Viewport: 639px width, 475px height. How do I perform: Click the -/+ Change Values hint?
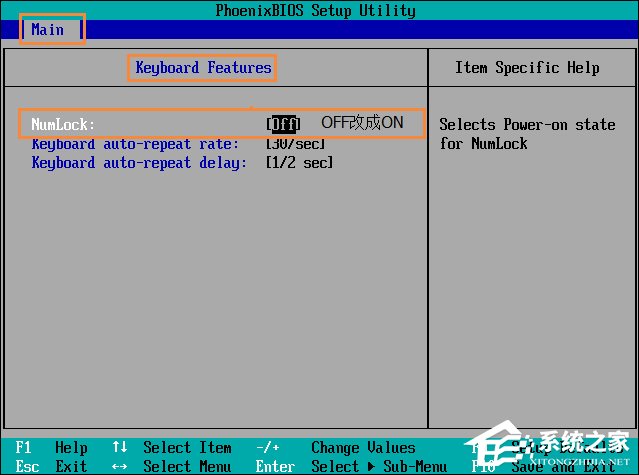[x=336, y=448]
